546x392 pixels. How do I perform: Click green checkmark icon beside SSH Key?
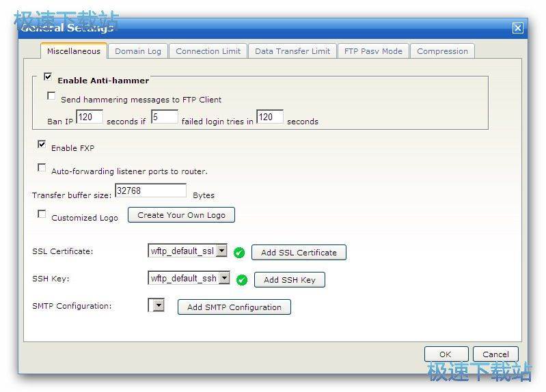pos(242,280)
